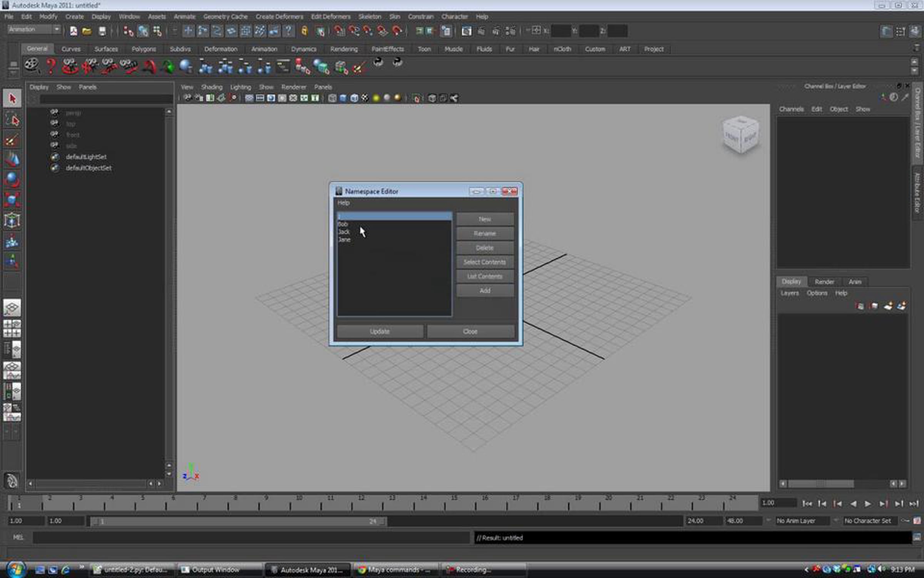This screenshot has height=578, width=924.
Task: Click the single perspective layout icon
Action: point(12,307)
